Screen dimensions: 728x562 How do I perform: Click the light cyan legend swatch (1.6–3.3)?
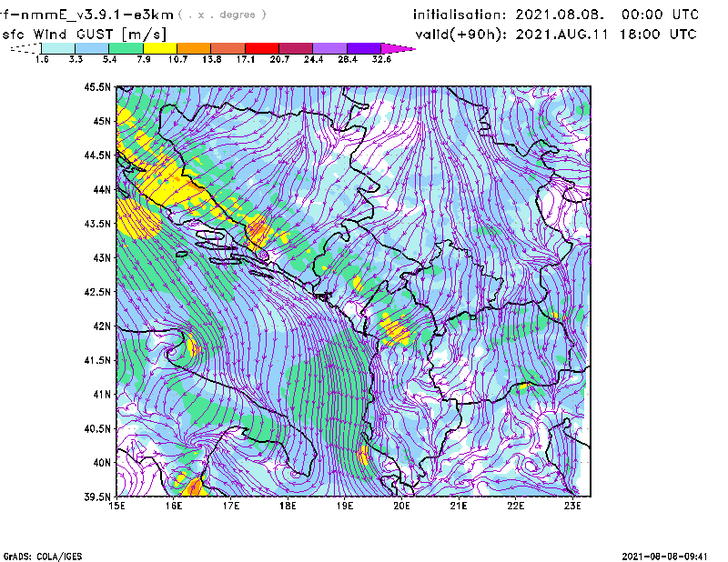[58, 48]
